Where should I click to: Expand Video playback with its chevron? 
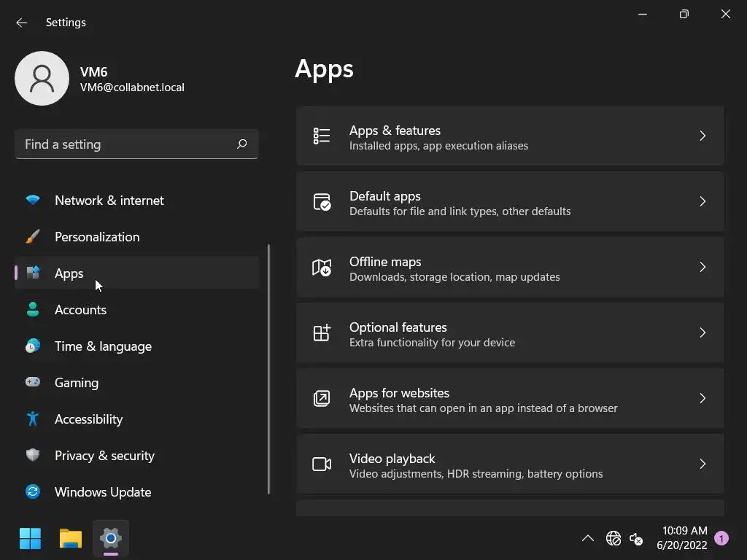tap(703, 464)
